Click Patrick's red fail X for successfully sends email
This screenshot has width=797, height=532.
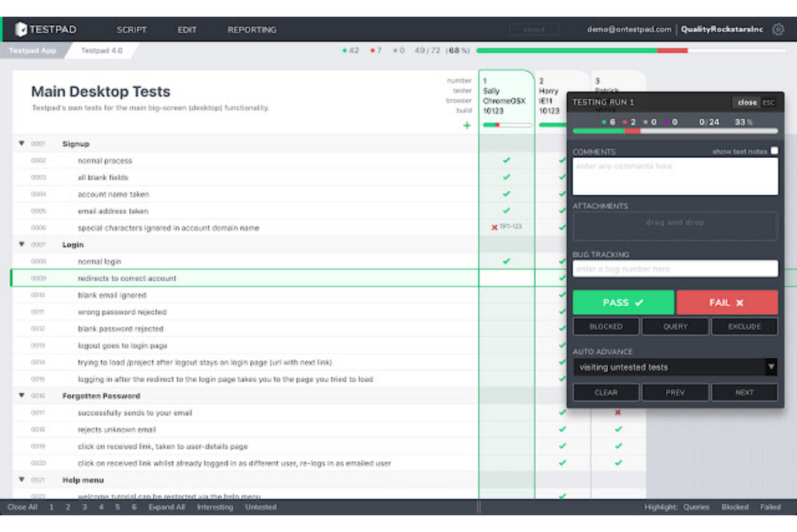click(x=618, y=412)
